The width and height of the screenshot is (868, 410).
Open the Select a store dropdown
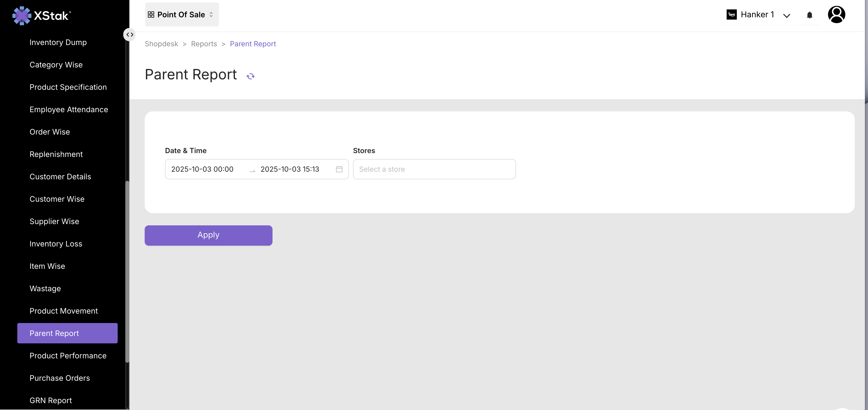click(434, 169)
